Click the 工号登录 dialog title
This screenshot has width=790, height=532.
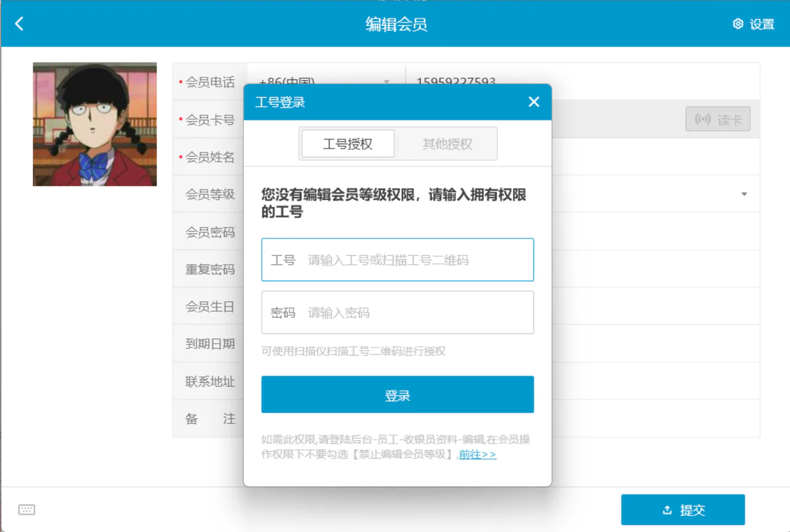point(280,102)
